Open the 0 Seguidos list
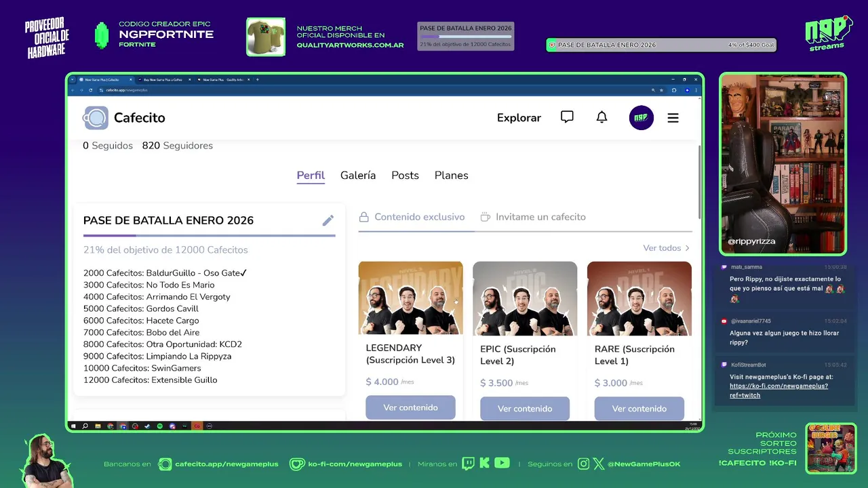The height and width of the screenshot is (488, 868). [x=108, y=146]
